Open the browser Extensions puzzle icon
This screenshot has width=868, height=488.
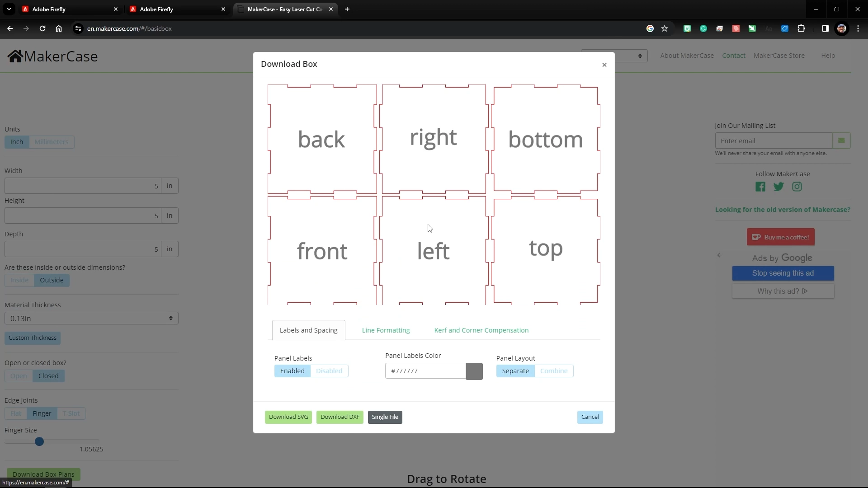click(801, 28)
